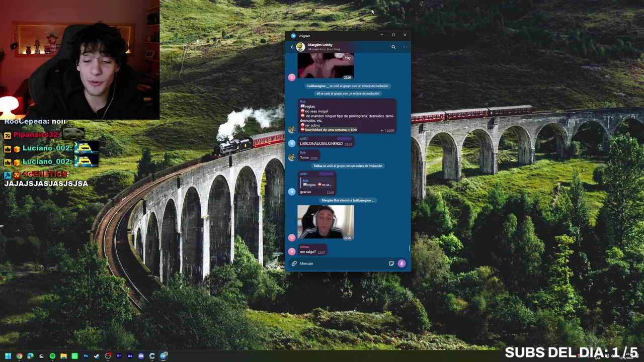Image resolution: width=644 pixels, height=362 pixels.
Task: Minimize the Unigram window
Action: 382,35
